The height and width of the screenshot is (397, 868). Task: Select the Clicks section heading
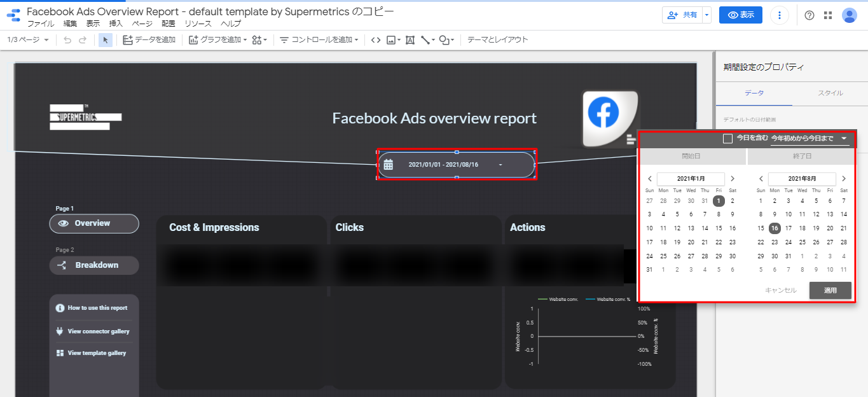[x=350, y=227]
